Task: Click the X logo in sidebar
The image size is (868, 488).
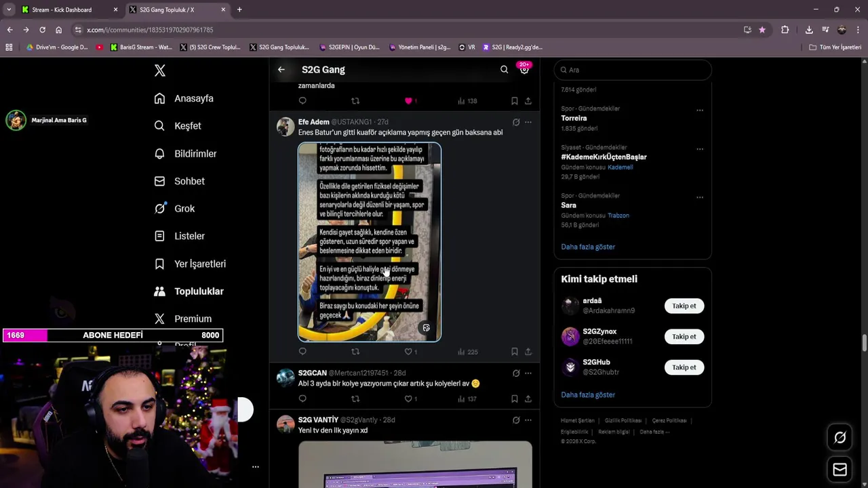Action: 159,70
